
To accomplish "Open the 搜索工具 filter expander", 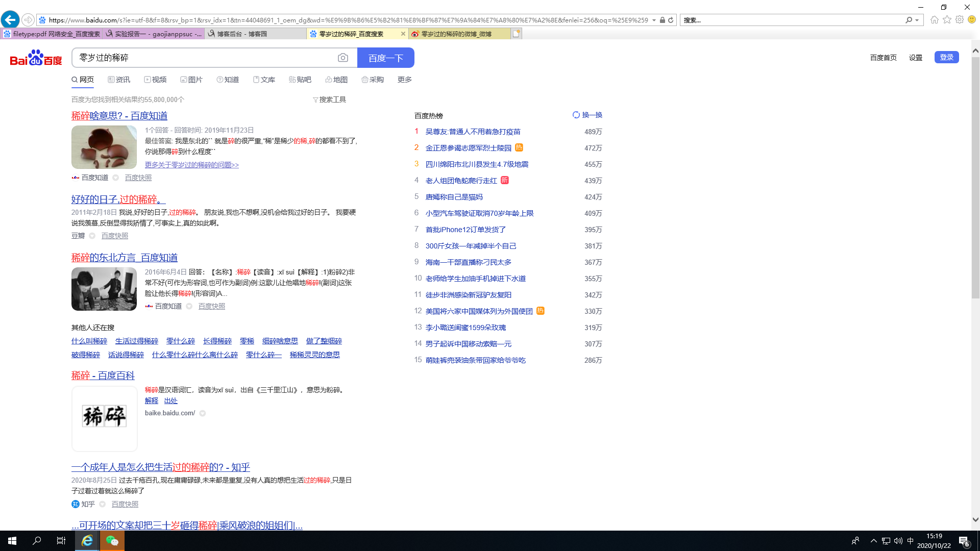I will point(330,100).
